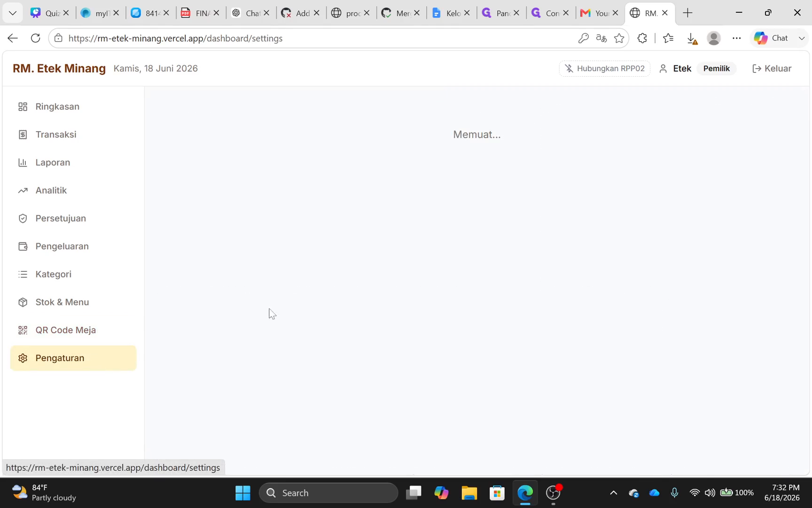Open Microsoft Store from the taskbar

pos(497,493)
